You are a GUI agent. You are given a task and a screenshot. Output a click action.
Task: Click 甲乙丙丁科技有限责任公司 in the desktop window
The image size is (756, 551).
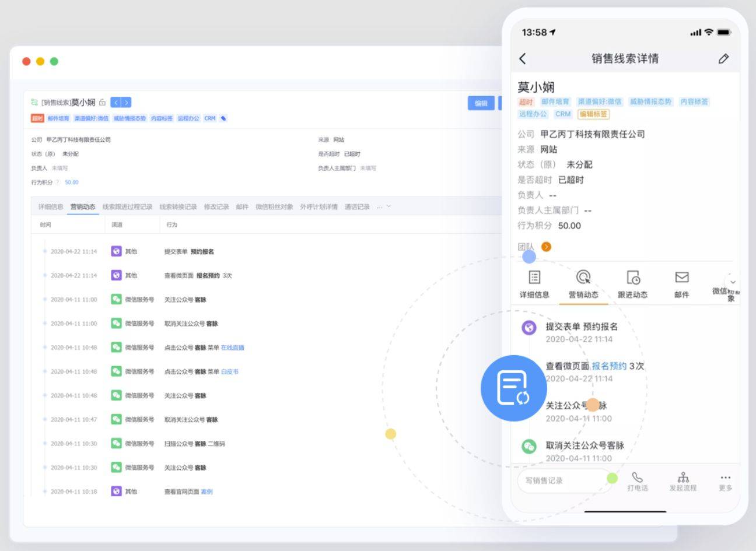pyautogui.click(x=79, y=140)
